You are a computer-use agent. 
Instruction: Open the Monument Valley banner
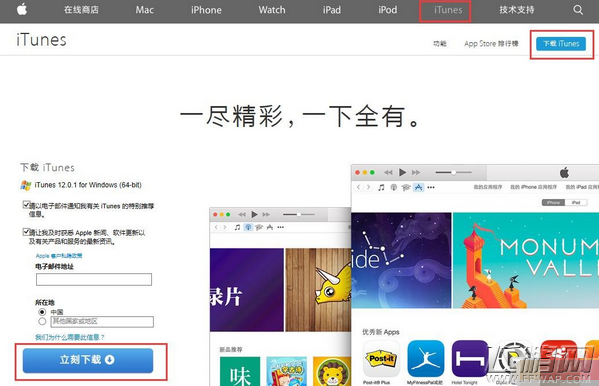click(x=526, y=260)
